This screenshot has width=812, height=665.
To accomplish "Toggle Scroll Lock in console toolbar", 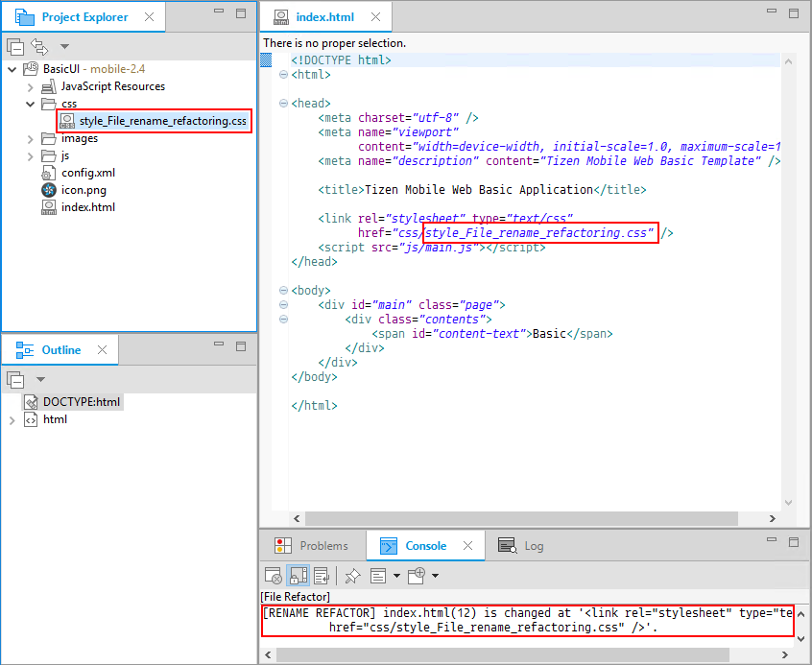I will click(298, 576).
